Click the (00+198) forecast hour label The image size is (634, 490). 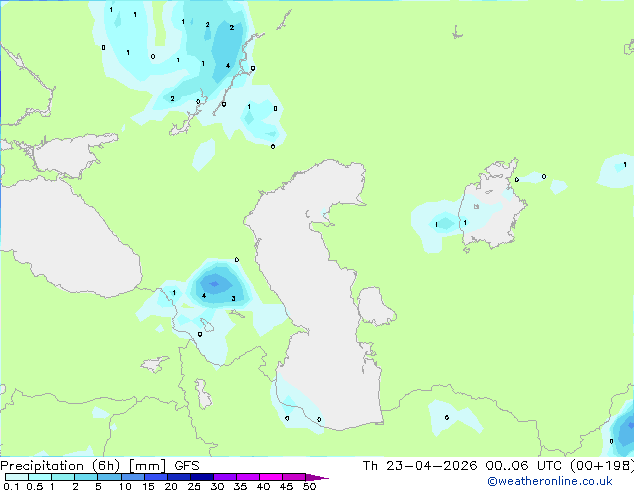tap(602, 466)
